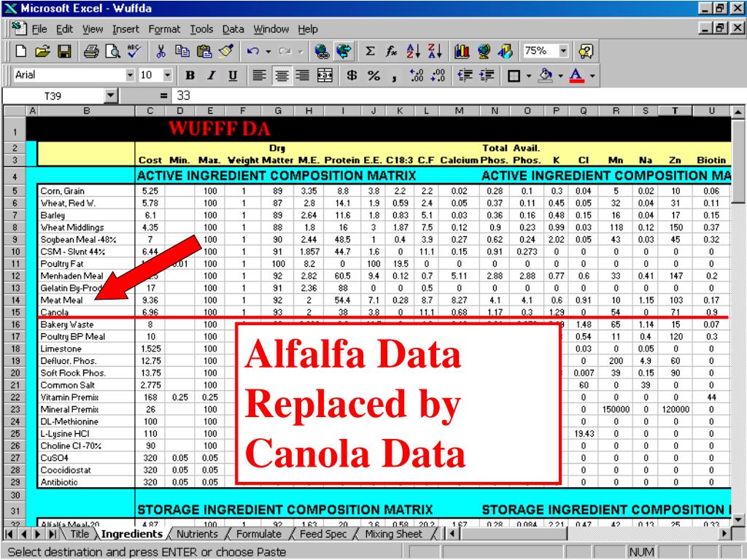747x560 pixels.
Task: Open the font size 10 dropdown
Action: (x=167, y=75)
